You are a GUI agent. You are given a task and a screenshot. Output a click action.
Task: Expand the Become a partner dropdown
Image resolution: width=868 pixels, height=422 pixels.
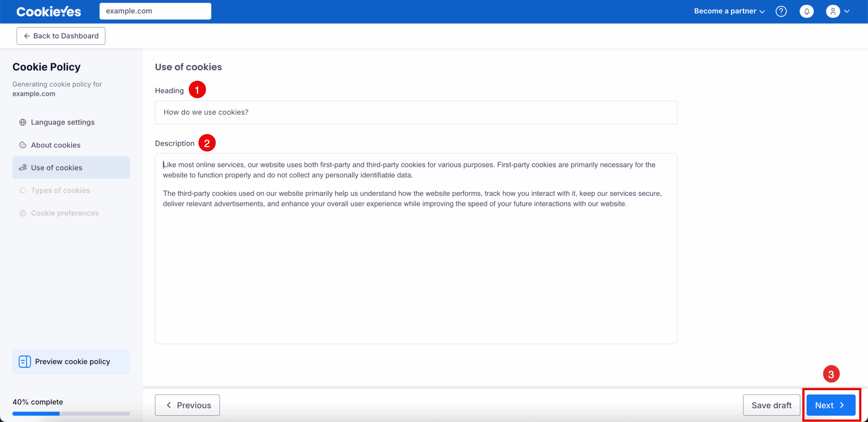[x=729, y=11]
